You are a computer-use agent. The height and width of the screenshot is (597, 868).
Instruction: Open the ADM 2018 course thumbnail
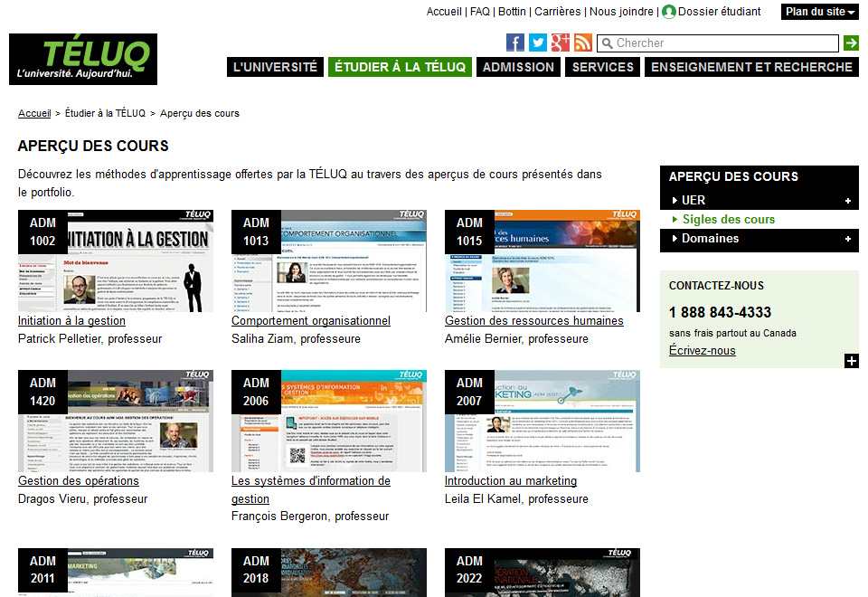tap(329, 573)
